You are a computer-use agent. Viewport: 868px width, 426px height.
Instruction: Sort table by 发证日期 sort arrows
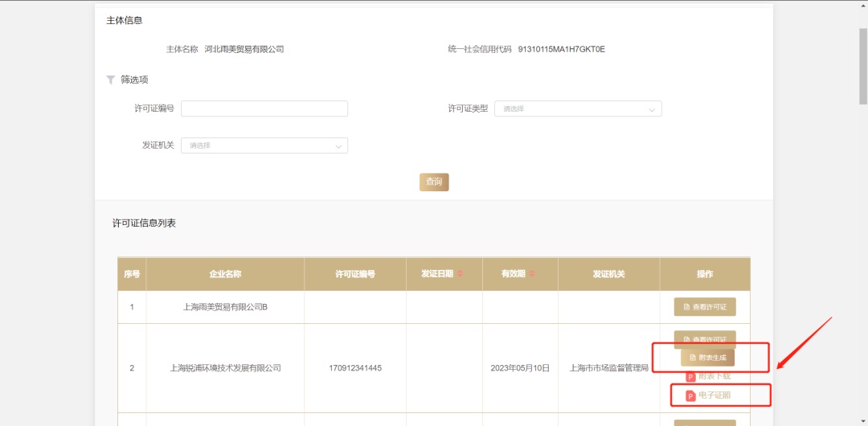(x=461, y=274)
